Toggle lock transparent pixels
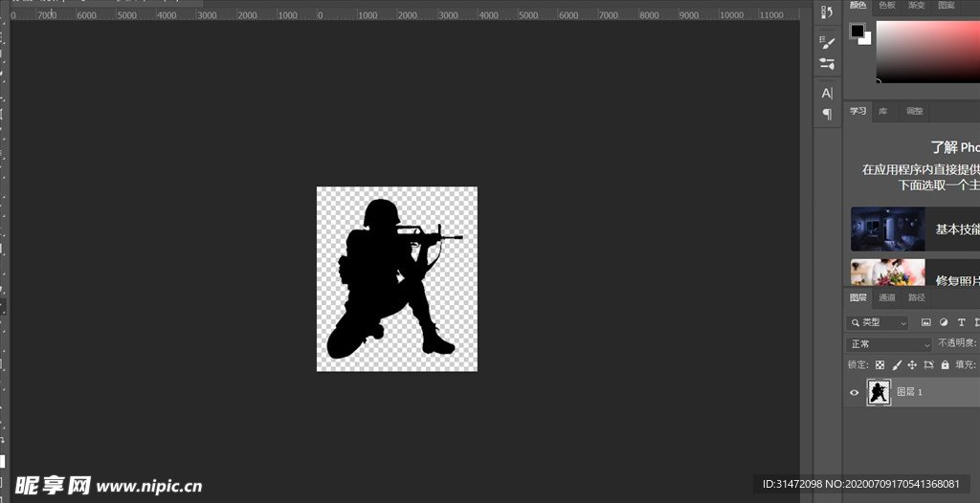Screen dimensions: 980x503 point(880,365)
